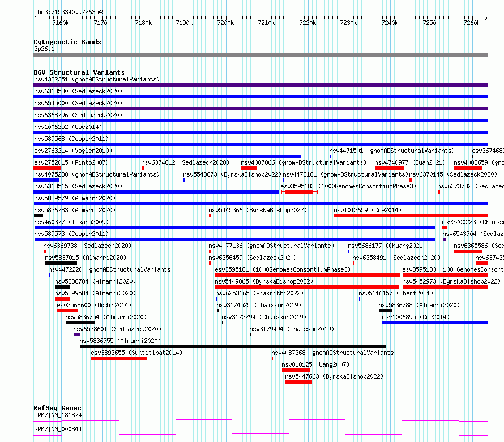The image size is (504, 442).
Task: Open the nsv1006252 Coe2014 variant
Action: pos(68,127)
